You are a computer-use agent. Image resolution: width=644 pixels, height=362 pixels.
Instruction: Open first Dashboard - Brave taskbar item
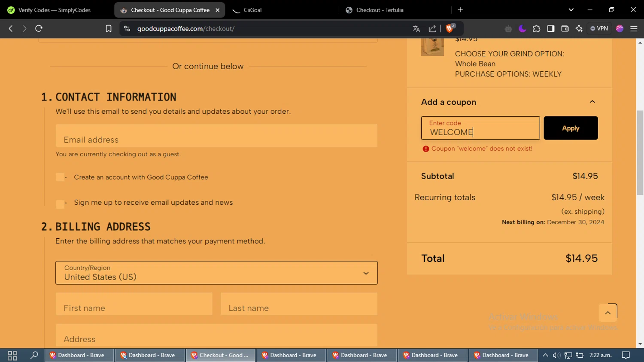pyautogui.click(x=79, y=356)
